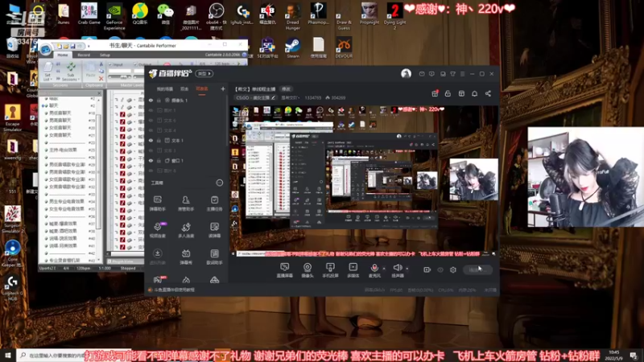644x362 pixels.
Task: Open the taskbar notification center icon
Action: point(634,355)
